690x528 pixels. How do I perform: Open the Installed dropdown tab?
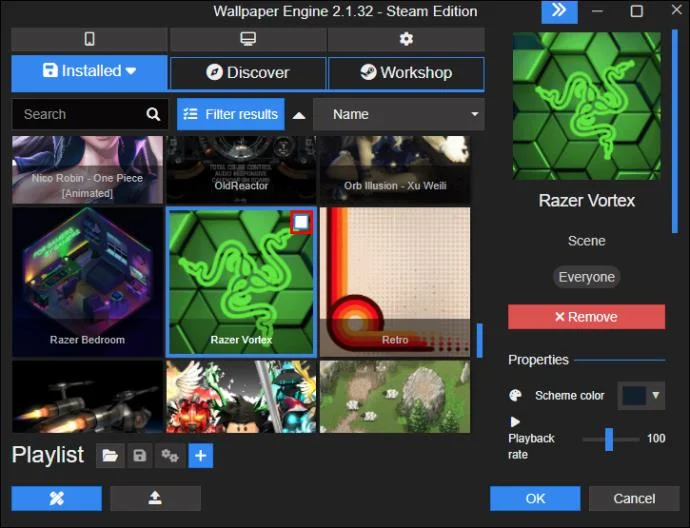coord(89,72)
